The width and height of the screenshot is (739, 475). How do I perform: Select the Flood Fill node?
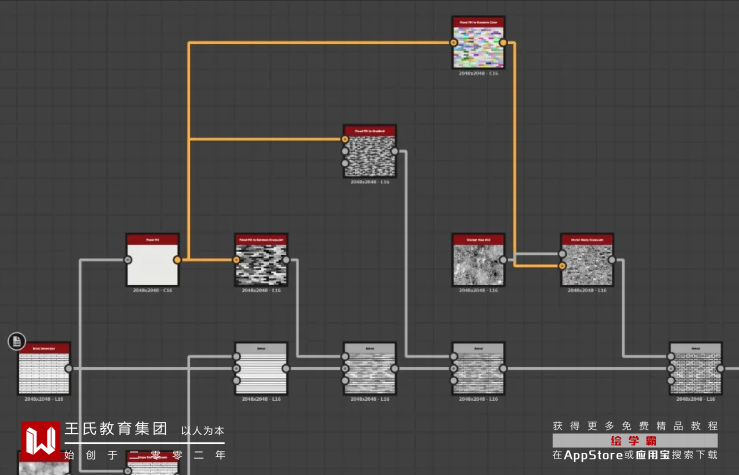152,260
